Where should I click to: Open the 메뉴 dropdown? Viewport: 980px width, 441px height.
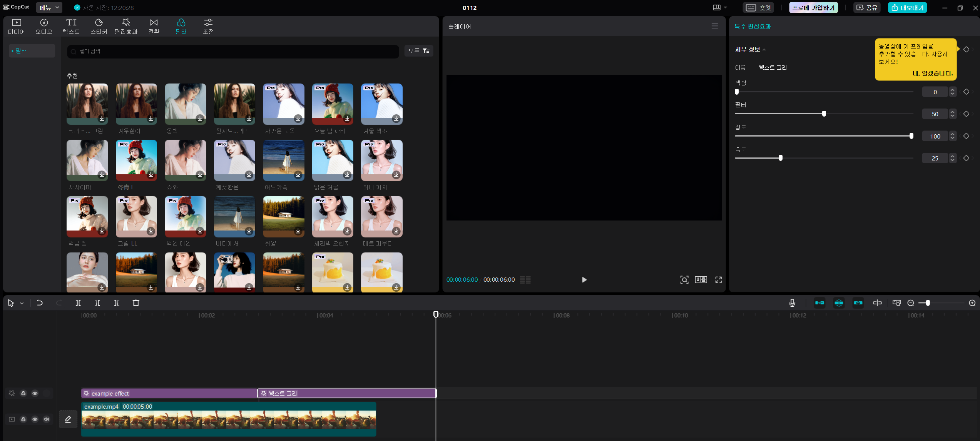(49, 7)
